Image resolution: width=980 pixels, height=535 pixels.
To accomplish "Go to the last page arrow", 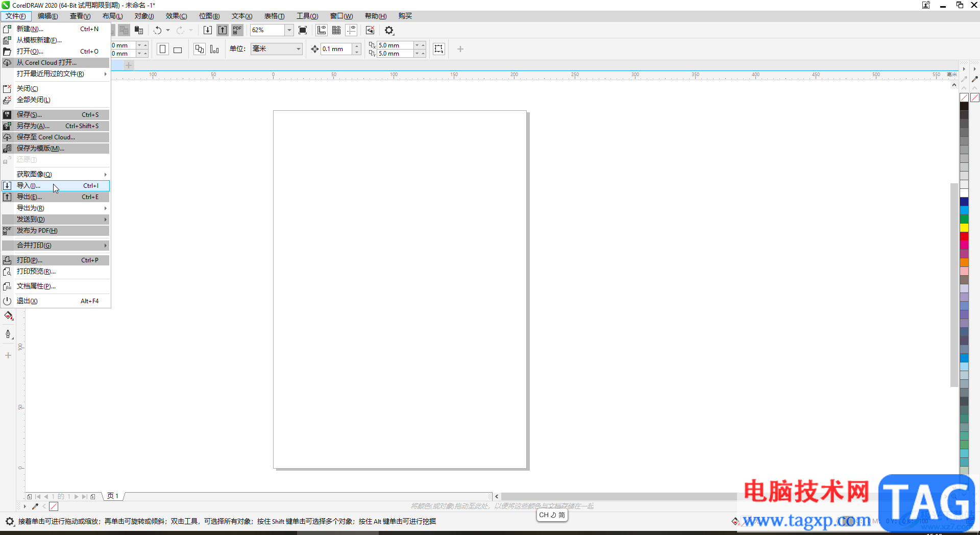I will tap(85, 496).
